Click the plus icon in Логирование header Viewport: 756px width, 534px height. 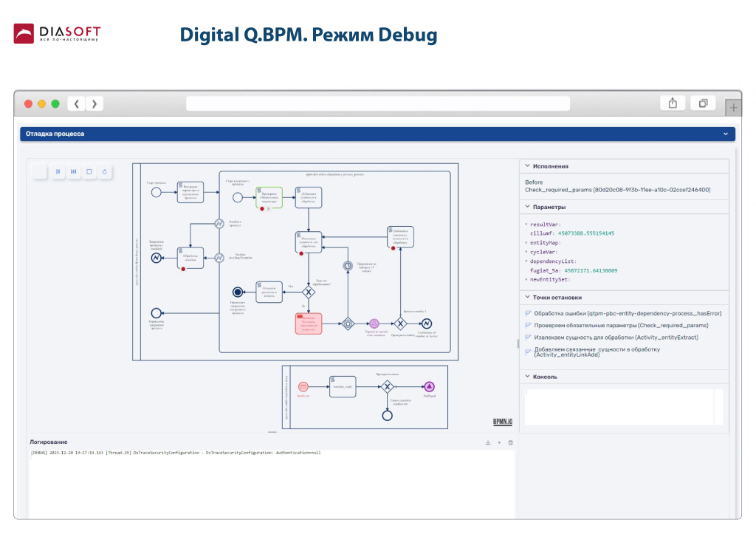499,442
